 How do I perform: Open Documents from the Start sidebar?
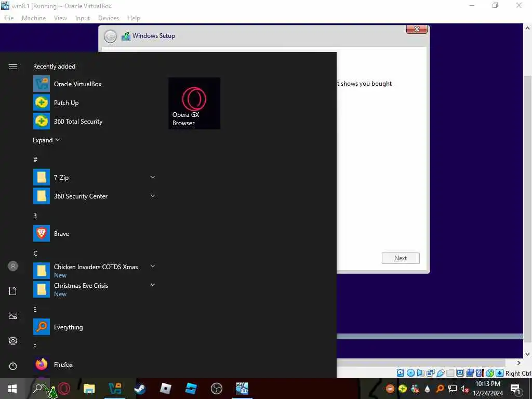(13, 291)
